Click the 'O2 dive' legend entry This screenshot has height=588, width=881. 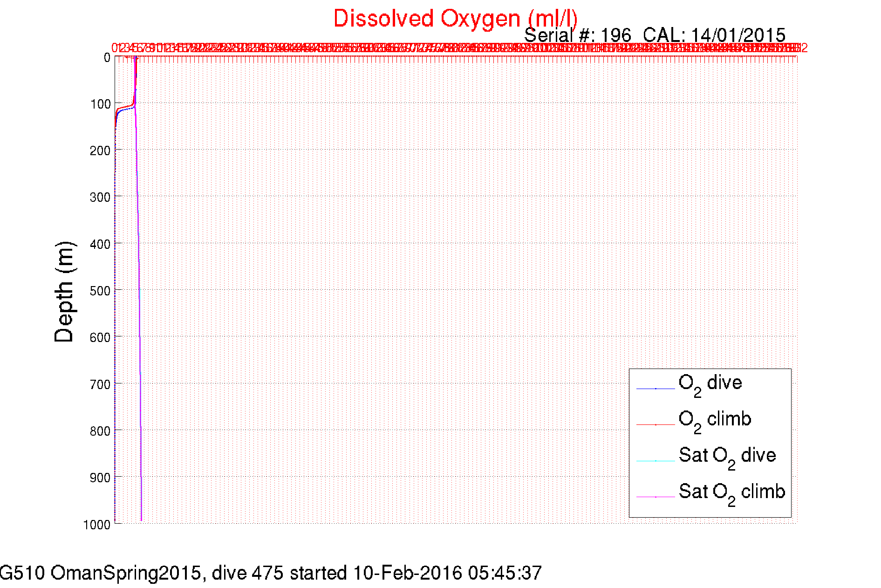[710, 385]
